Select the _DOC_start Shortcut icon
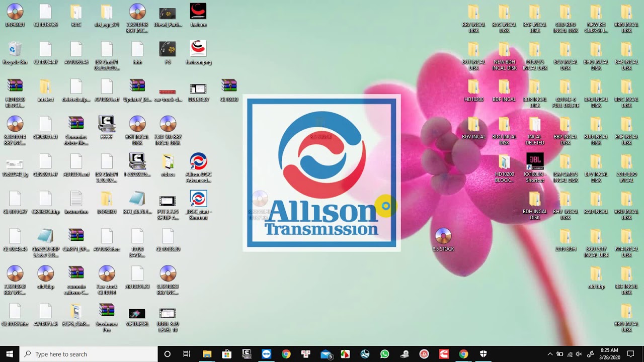This screenshot has width=644, height=362. point(198,205)
